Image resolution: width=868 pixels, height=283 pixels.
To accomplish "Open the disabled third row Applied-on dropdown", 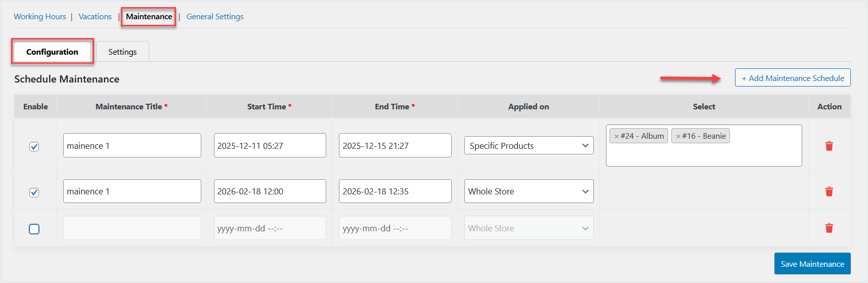I will coord(529,228).
